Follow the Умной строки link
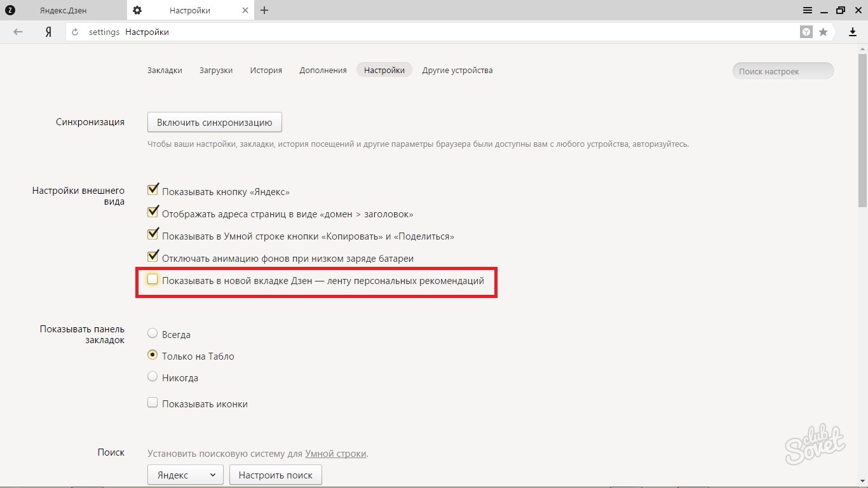Screen dimensions: 868x488 pos(336,454)
